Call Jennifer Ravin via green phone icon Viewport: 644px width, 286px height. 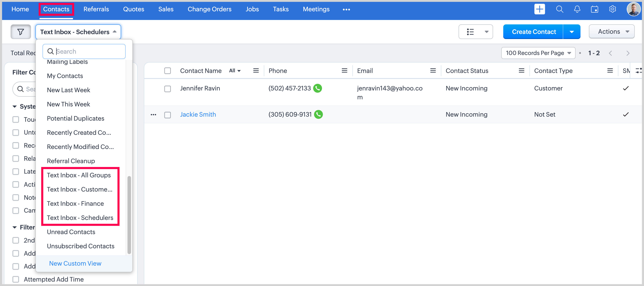point(318,88)
